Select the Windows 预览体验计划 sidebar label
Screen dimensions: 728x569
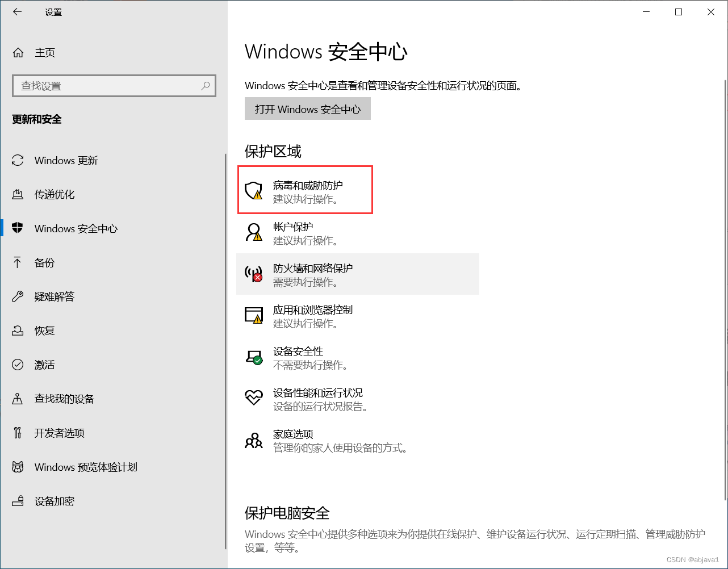(x=86, y=467)
